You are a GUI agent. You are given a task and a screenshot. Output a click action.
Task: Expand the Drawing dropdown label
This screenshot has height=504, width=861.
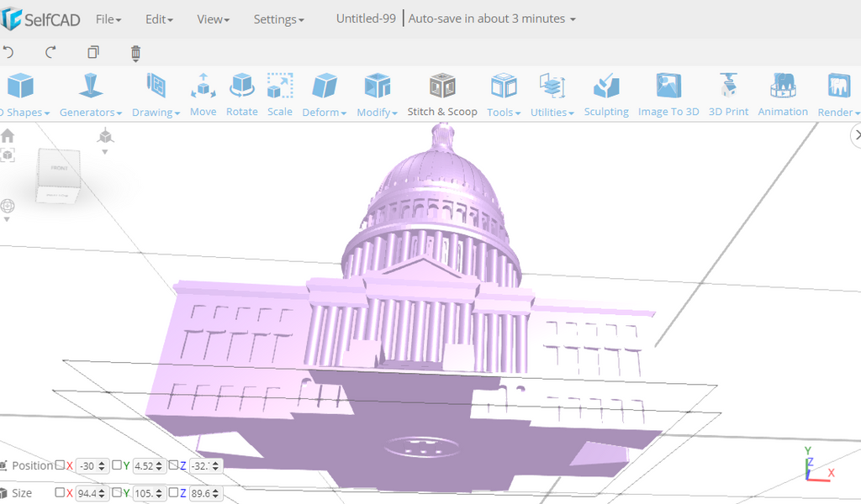[156, 112]
